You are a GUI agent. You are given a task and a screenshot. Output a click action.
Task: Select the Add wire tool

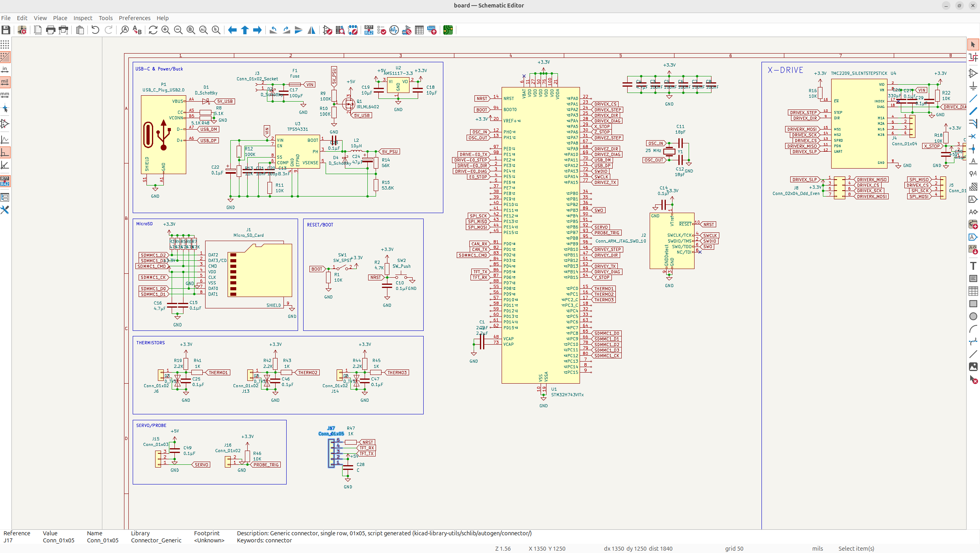973,99
